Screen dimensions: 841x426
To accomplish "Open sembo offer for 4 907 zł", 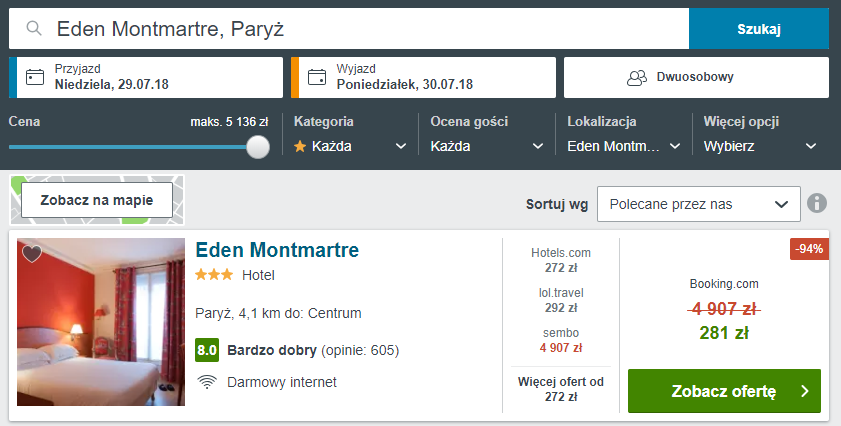I will coord(561,340).
